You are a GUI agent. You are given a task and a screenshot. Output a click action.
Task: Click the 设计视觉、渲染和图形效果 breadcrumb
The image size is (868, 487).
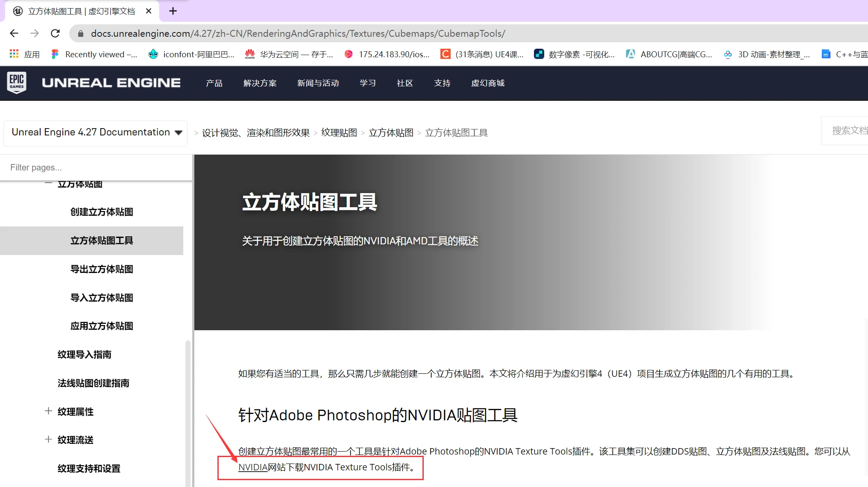pyautogui.click(x=255, y=133)
